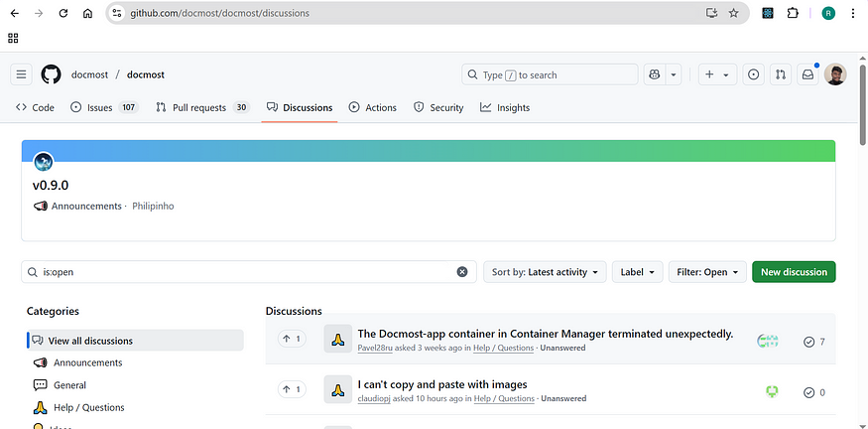Click Announcements label on v0.9.0 card

click(85, 207)
